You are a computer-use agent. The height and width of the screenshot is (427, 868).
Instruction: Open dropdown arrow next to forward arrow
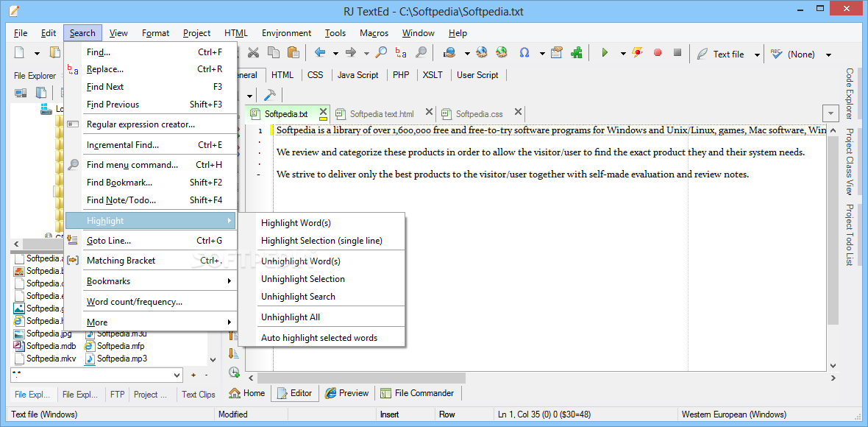[366, 54]
